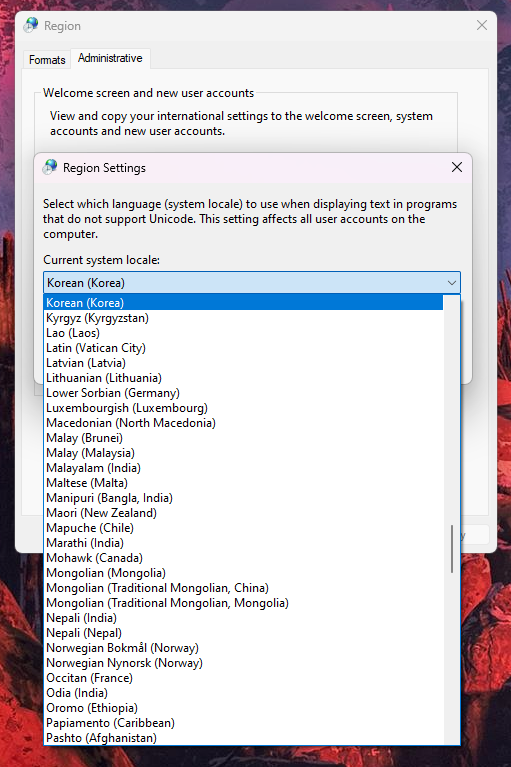Viewport: 511px width, 767px height.
Task: Pick Mapuche (Chile) locale
Action: click(x=244, y=528)
